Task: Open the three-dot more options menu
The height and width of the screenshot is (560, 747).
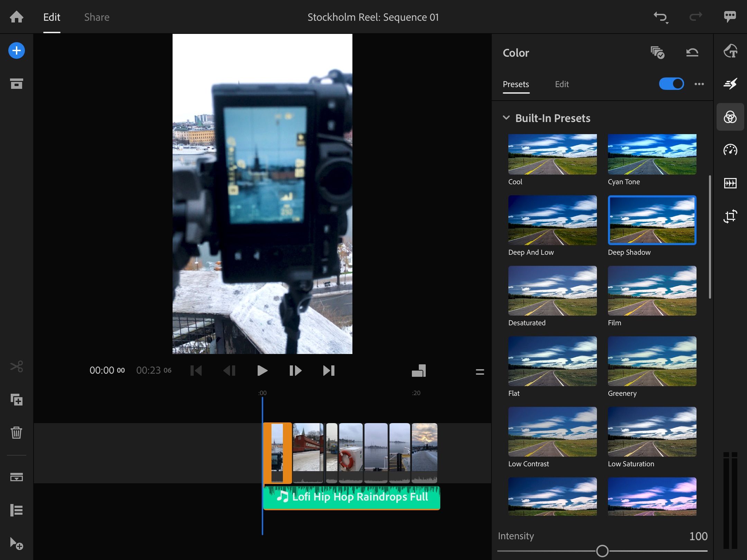Action: coord(699,84)
